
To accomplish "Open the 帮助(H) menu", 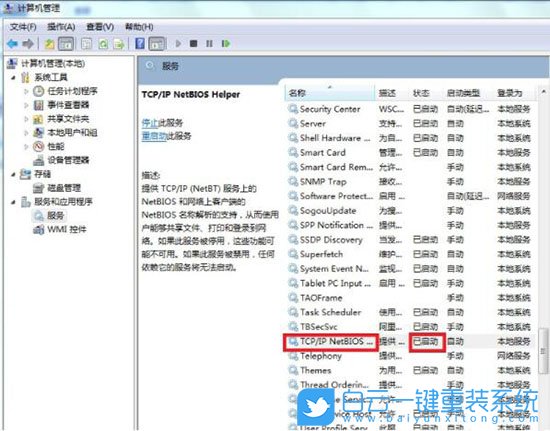I will click(139, 27).
